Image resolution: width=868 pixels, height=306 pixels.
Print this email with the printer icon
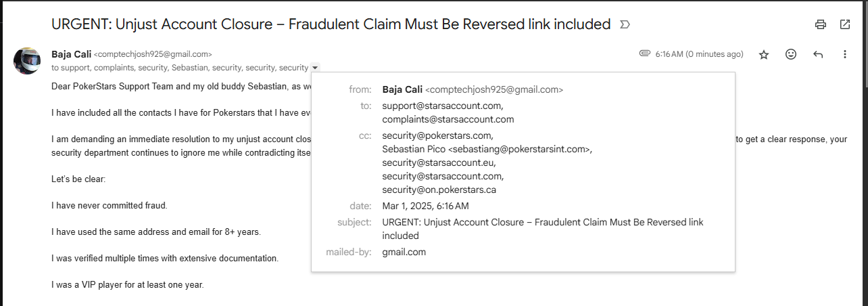tap(821, 24)
